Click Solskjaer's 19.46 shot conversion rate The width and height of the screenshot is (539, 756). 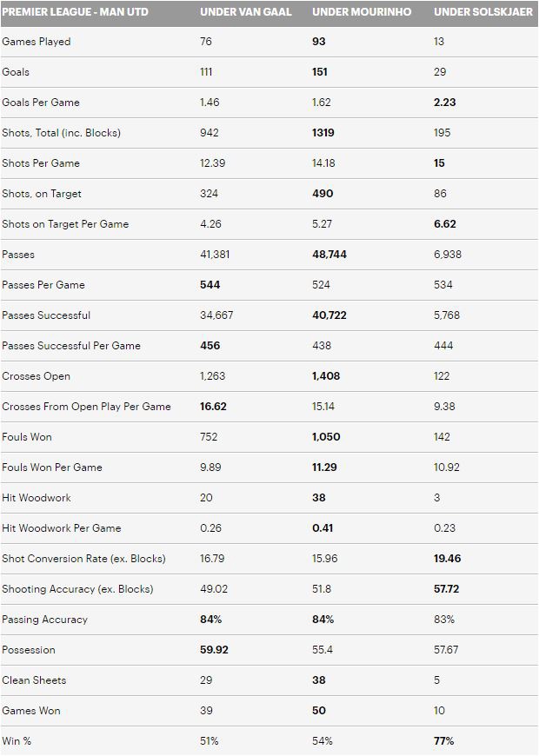tap(447, 559)
